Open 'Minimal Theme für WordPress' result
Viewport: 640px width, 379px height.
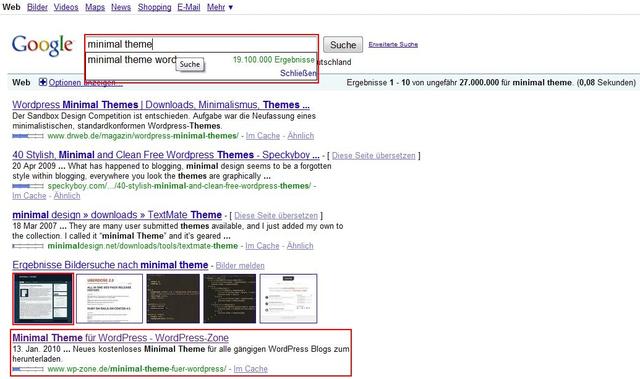click(120, 338)
